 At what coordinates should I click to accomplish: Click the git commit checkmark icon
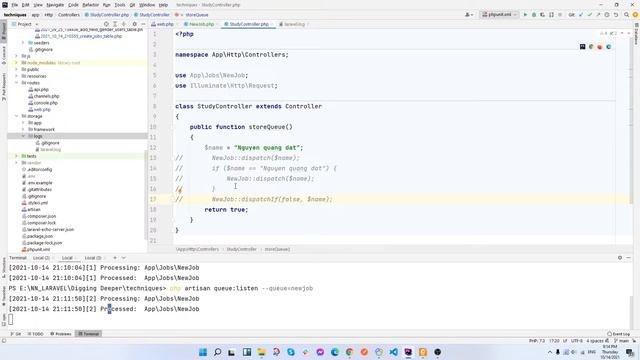click(x=589, y=15)
